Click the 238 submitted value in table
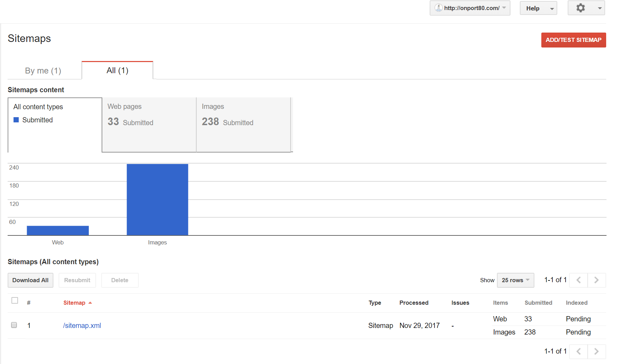This screenshot has width=619, height=364. tap(530, 332)
